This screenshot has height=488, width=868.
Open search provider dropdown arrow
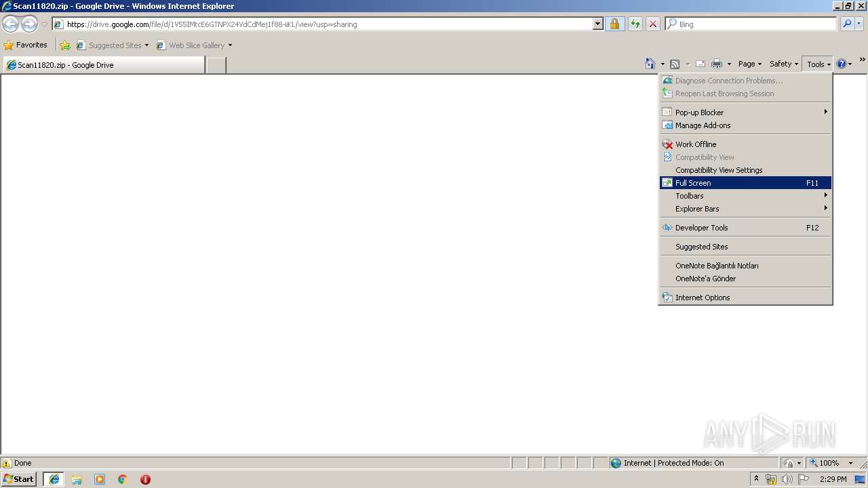click(x=859, y=24)
